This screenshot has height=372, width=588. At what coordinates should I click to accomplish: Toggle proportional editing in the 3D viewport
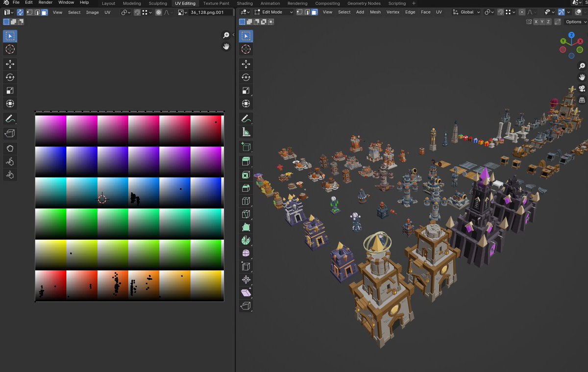pos(522,12)
